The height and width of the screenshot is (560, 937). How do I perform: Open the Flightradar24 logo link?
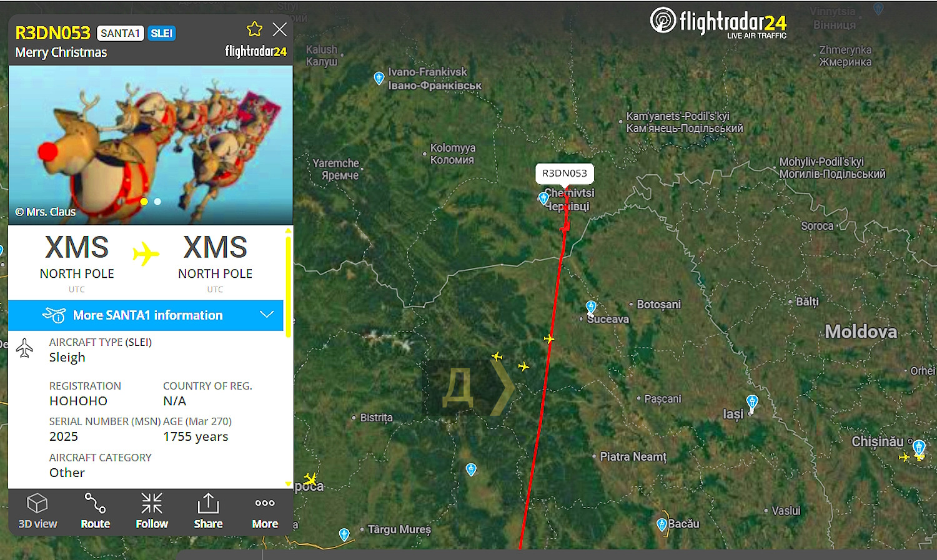718,23
